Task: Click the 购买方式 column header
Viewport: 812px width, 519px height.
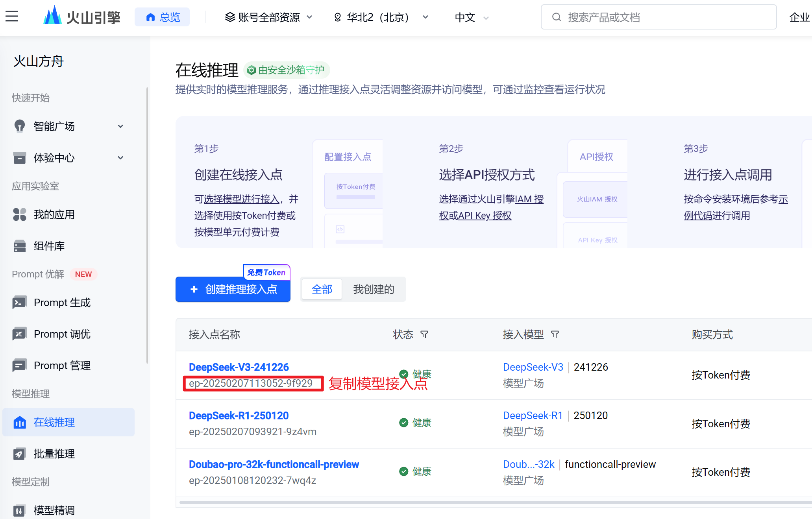Action: click(x=712, y=334)
